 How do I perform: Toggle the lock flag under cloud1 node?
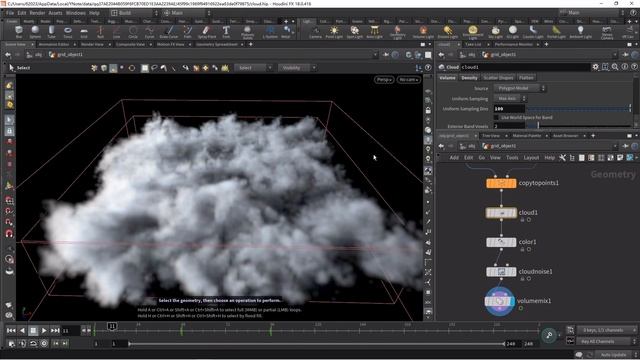coord(522,220)
